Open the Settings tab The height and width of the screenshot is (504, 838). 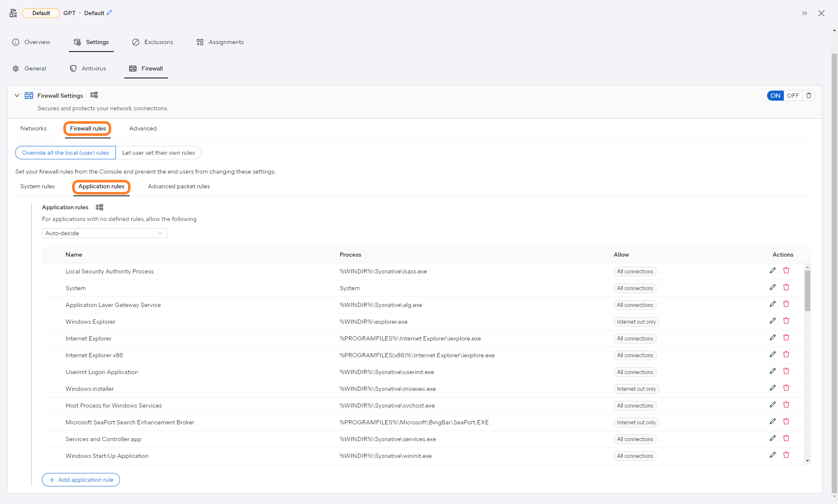pos(91,42)
